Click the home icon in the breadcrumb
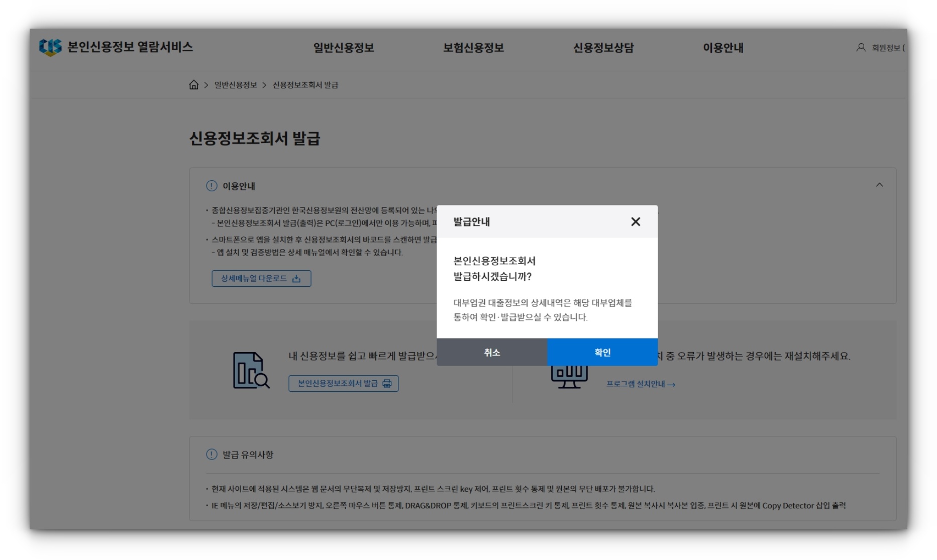Image resolution: width=937 pixels, height=560 pixels. click(x=195, y=84)
